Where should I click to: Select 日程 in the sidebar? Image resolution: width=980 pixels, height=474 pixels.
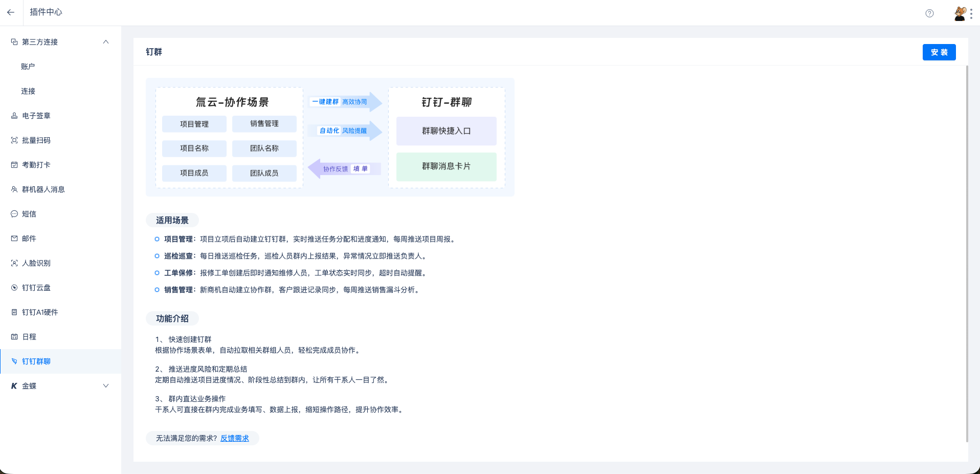pos(60,337)
